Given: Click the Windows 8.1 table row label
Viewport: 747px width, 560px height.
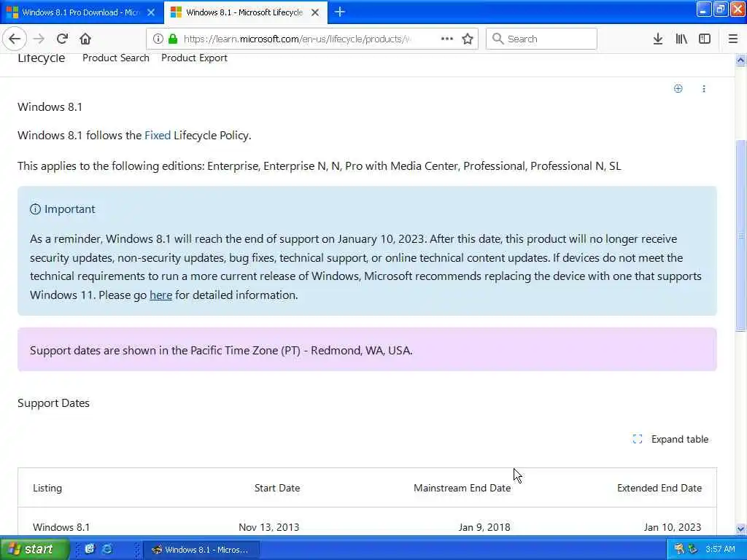Looking at the screenshot, I should 61,527.
